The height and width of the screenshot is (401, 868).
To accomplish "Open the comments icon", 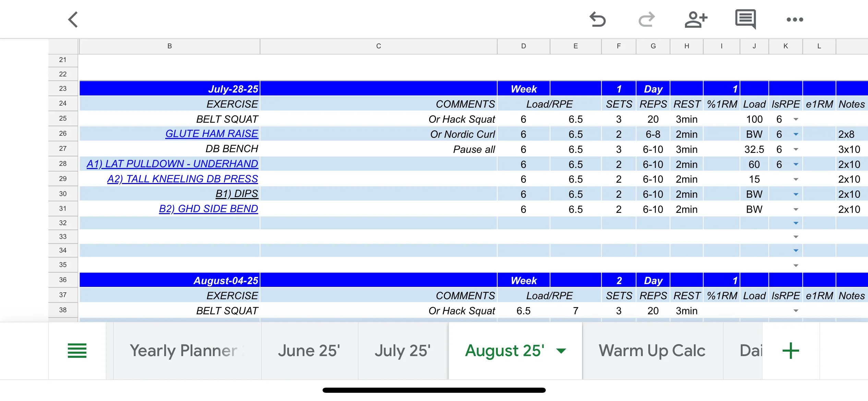I will point(745,19).
